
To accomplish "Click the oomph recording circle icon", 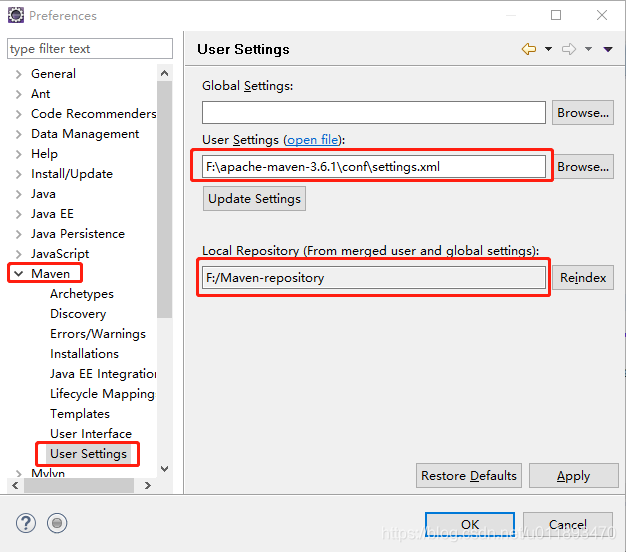I will pyautogui.click(x=57, y=523).
